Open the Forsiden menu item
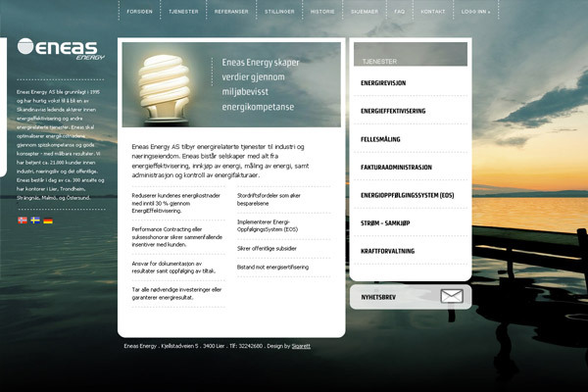Screen dimensions: 588x392 [139, 12]
